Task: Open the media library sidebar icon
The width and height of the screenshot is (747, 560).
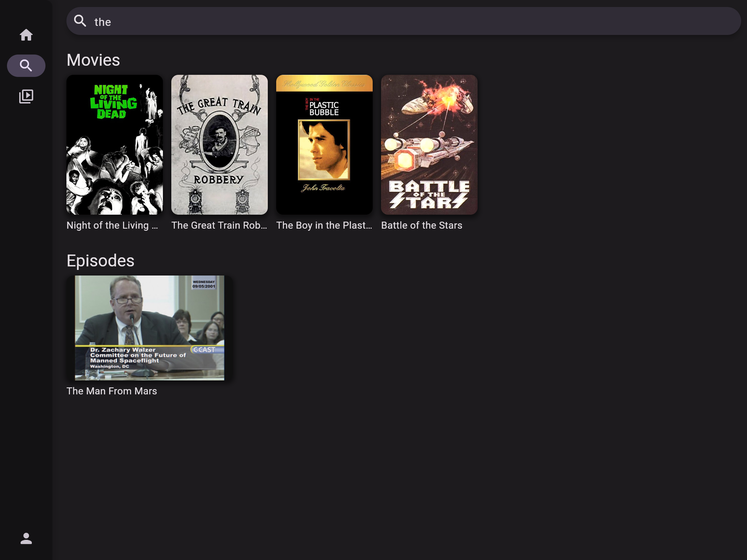Action: [26, 96]
